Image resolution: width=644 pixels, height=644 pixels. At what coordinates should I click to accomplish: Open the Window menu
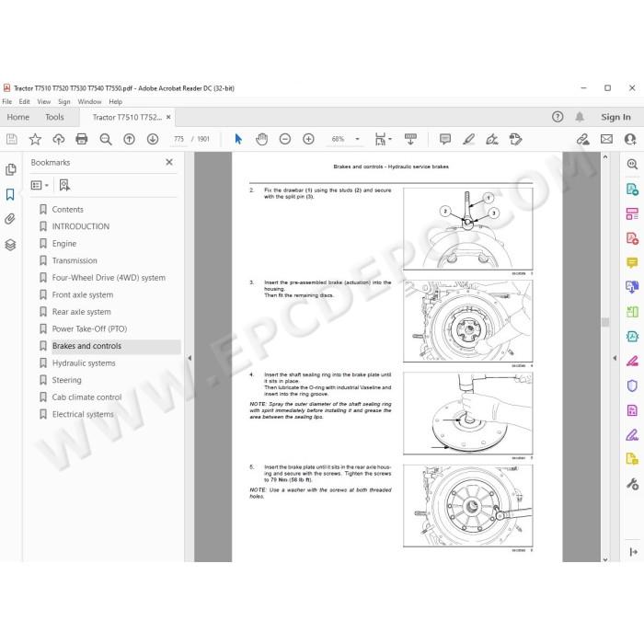pyautogui.click(x=89, y=101)
